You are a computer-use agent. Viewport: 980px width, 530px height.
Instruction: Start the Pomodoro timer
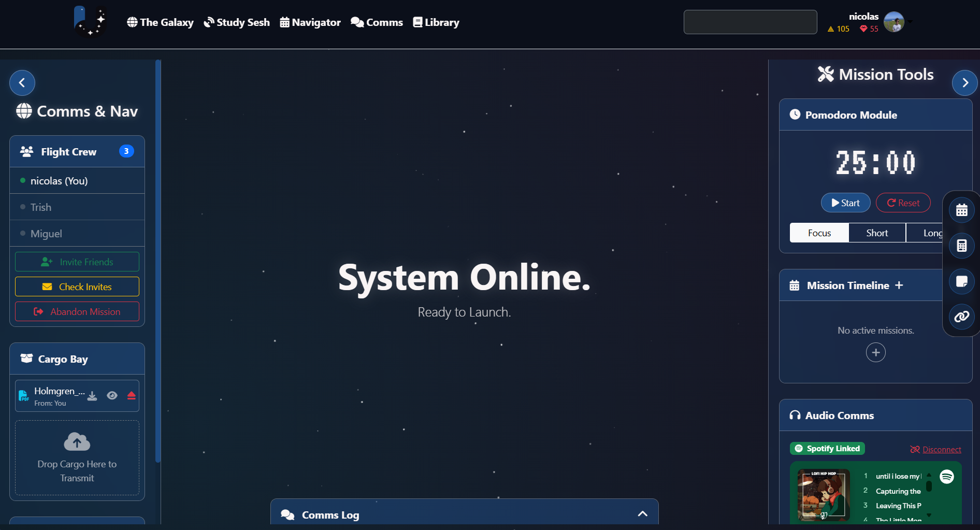[846, 203]
